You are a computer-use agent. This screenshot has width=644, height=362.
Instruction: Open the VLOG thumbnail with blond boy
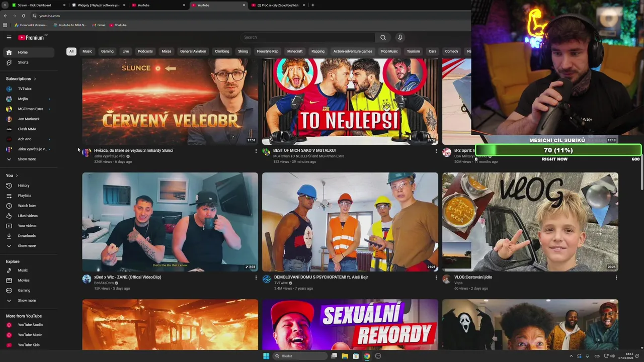(530, 222)
